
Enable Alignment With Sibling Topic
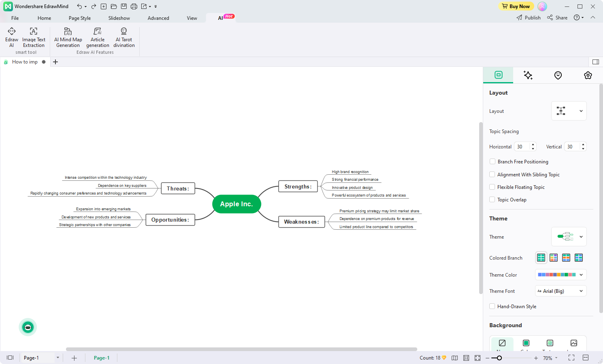(493, 174)
